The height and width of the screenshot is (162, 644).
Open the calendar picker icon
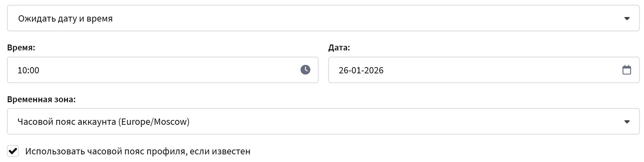(x=627, y=70)
